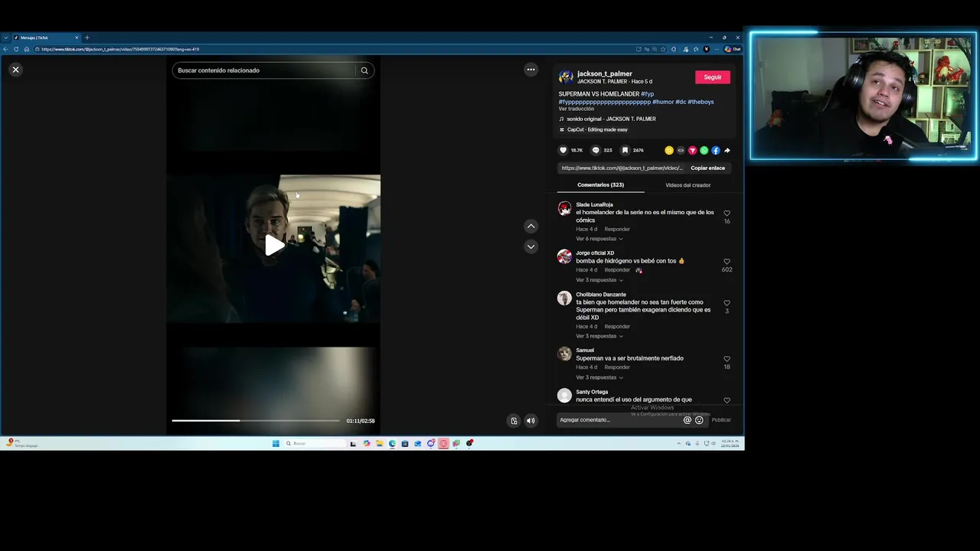This screenshot has width=980, height=551.
Task: Click the taskbar Buscar search box
Action: [x=314, y=443]
